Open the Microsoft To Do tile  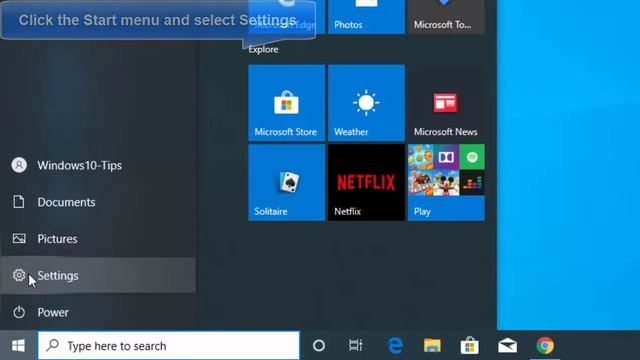click(446, 17)
